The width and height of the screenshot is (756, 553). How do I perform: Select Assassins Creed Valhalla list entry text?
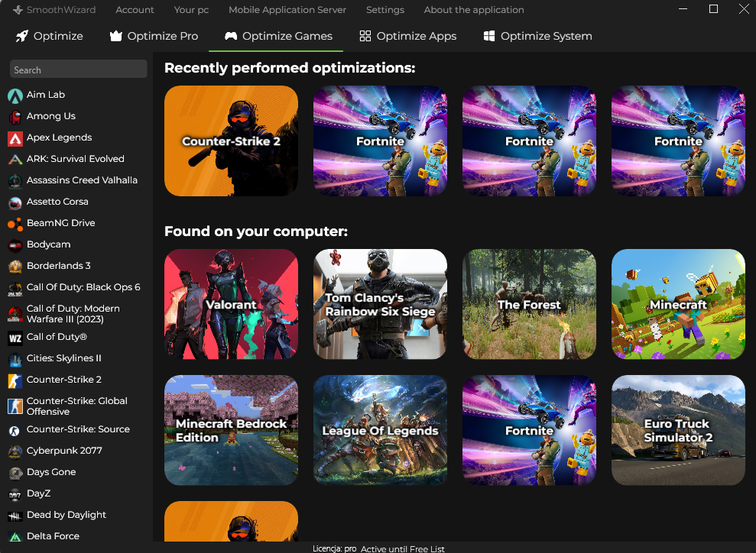82,180
